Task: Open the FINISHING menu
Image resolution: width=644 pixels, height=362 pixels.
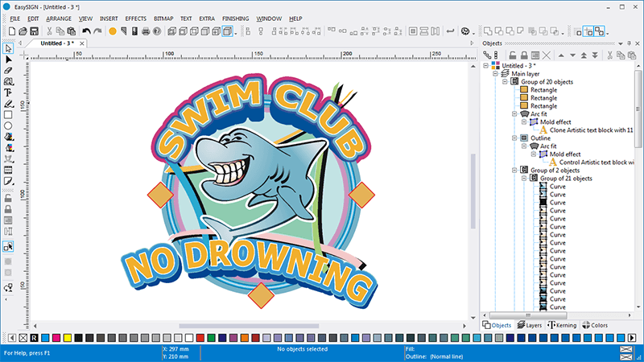Action: [233, 18]
